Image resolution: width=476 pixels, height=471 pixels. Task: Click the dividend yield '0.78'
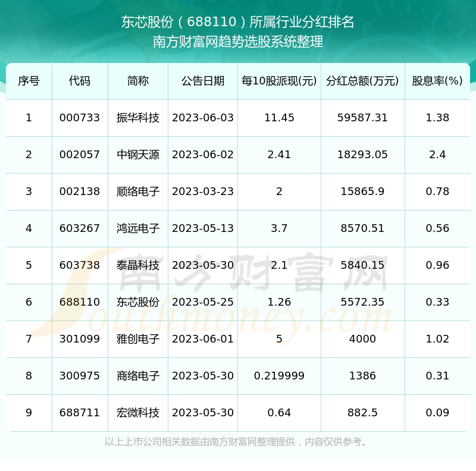pos(437,191)
